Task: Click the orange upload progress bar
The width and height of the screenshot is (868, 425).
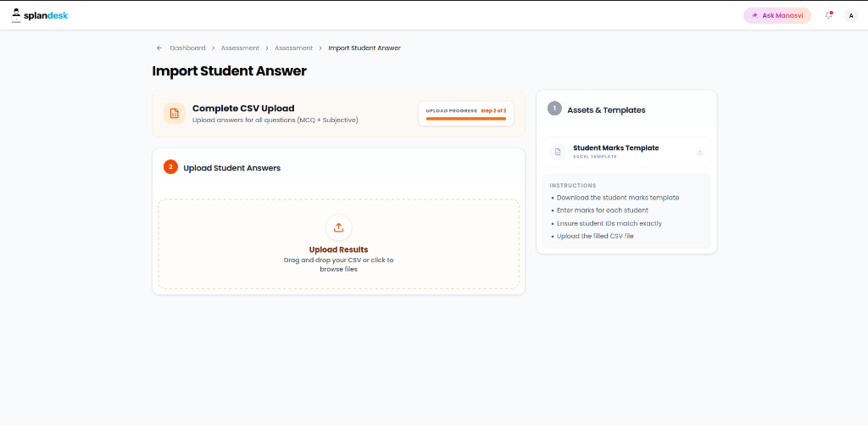Action: click(x=466, y=119)
